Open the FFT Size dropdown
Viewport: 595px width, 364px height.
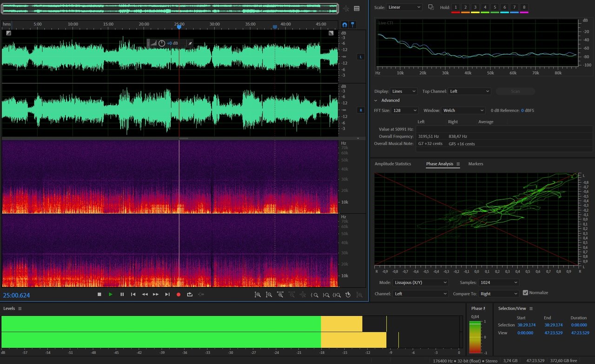(404, 110)
